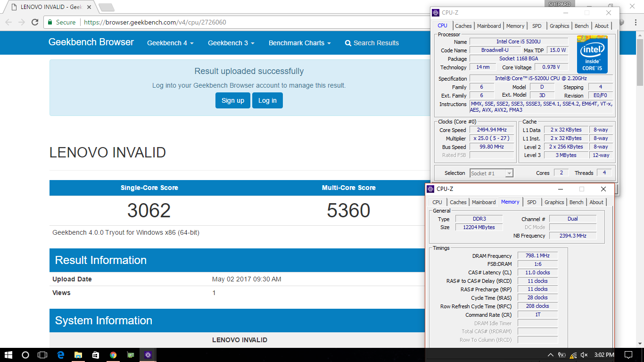The image size is (644, 362).
Task: Open the Windows Store taskbar icon
Action: (96, 355)
